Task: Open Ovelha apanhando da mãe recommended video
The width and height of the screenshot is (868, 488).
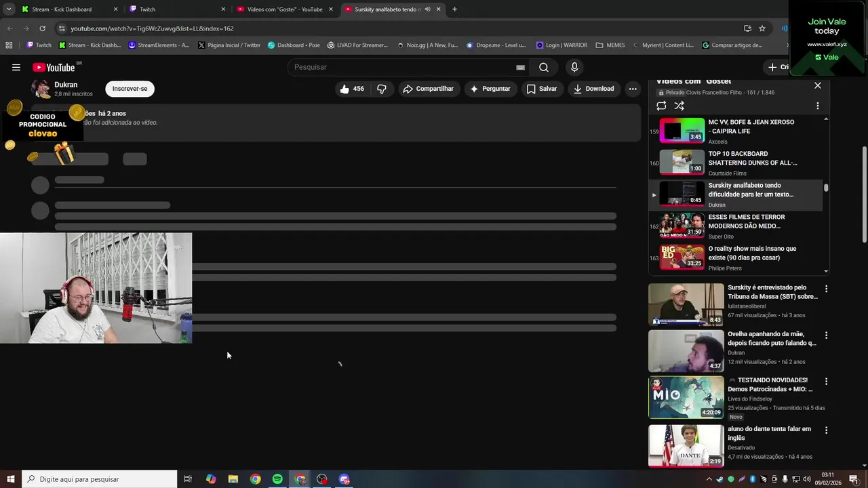Action: click(x=734, y=351)
